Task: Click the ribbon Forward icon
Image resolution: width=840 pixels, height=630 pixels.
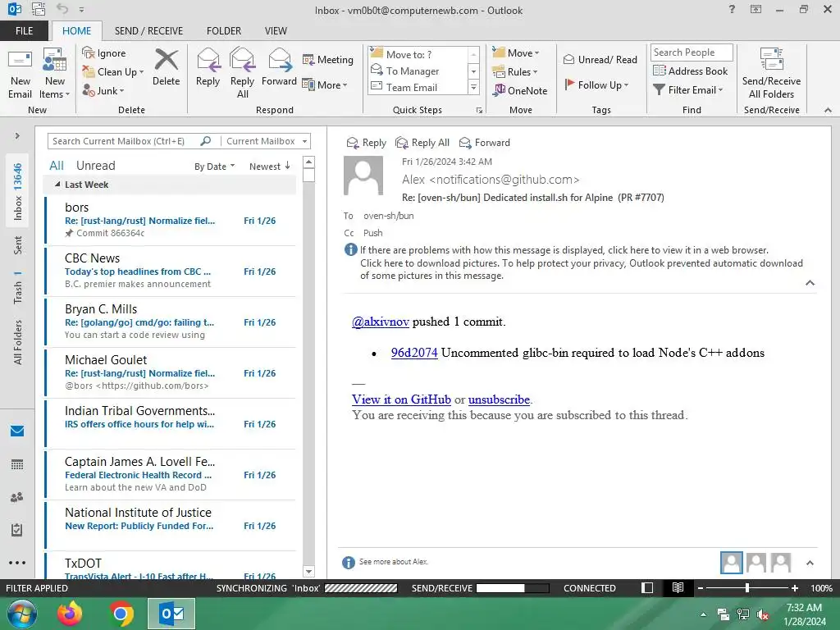Action: coord(279,68)
